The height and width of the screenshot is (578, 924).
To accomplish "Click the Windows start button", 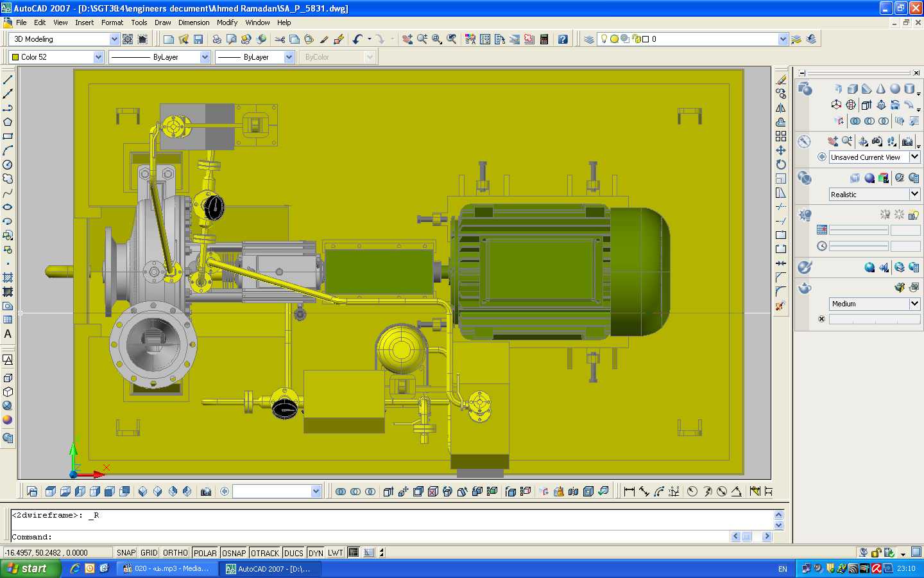I will click(30, 568).
